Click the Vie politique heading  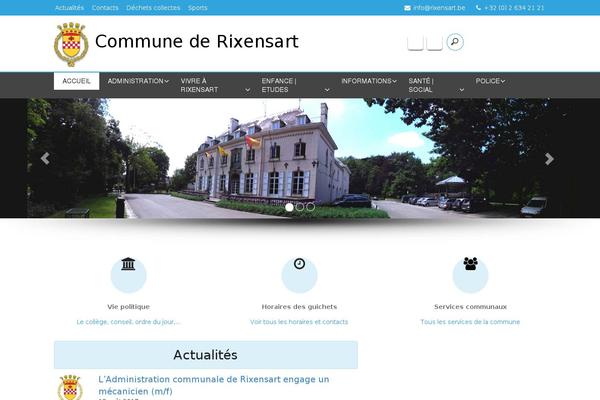(128, 307)
